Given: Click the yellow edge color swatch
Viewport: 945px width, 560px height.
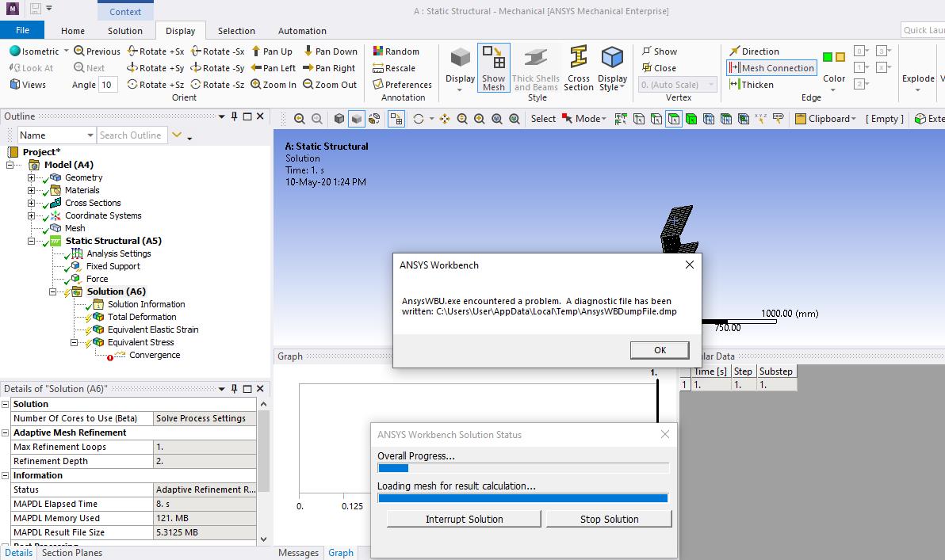Looking at the screenshot, I should coord(840,56).
